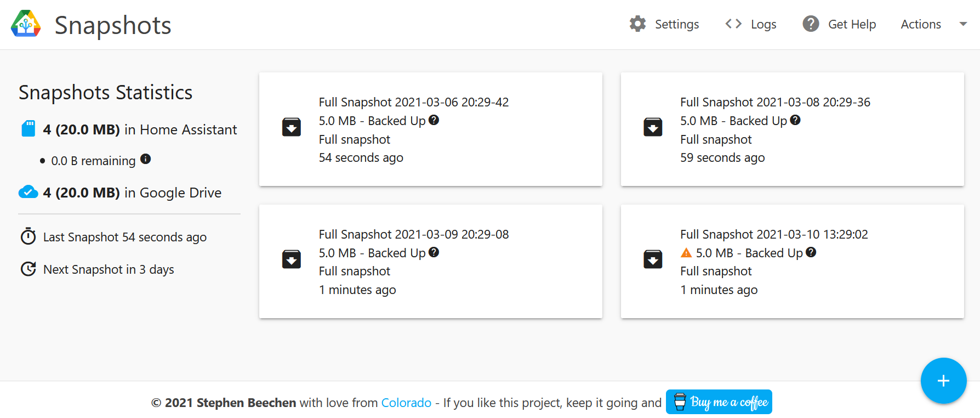Follow the Colorado link in footer
The height and width of the screenshot is (418, 980).
pos(406,403)
